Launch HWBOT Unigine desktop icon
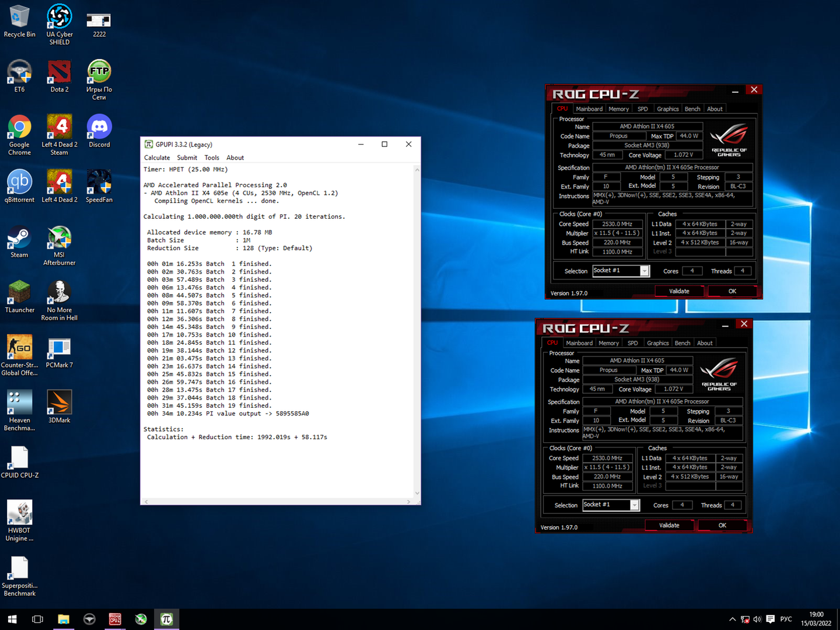The width and height of the screenshot is (840, 630). (19, 521)
